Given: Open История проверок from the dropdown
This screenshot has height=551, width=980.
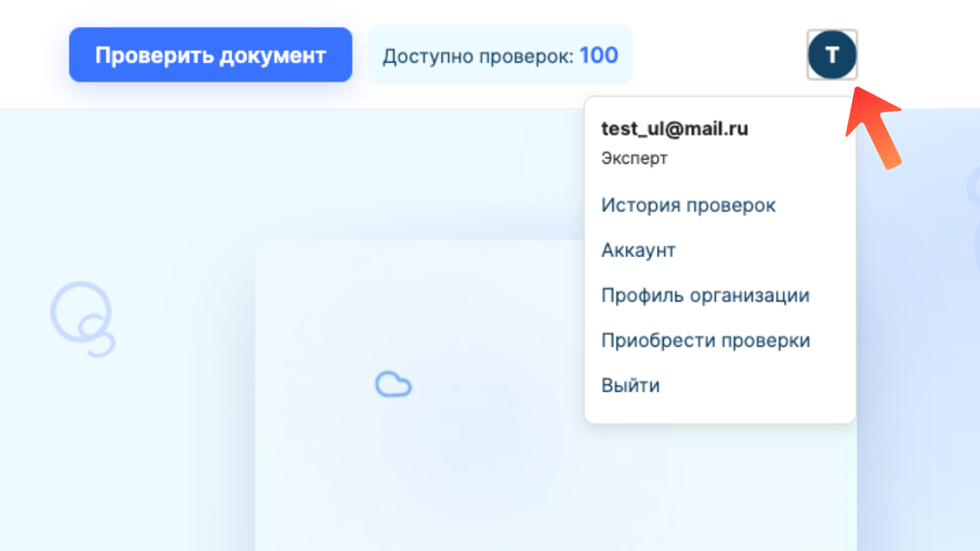Looking at the screenshot, I should (688, 204).
